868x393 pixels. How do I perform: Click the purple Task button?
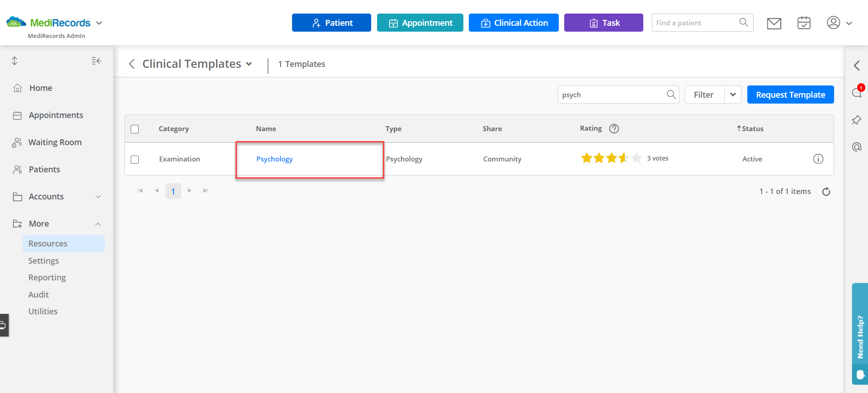[604, 23]
